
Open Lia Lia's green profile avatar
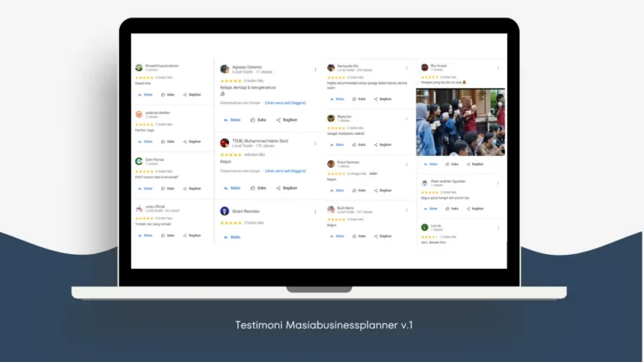[x=424, y=227]
